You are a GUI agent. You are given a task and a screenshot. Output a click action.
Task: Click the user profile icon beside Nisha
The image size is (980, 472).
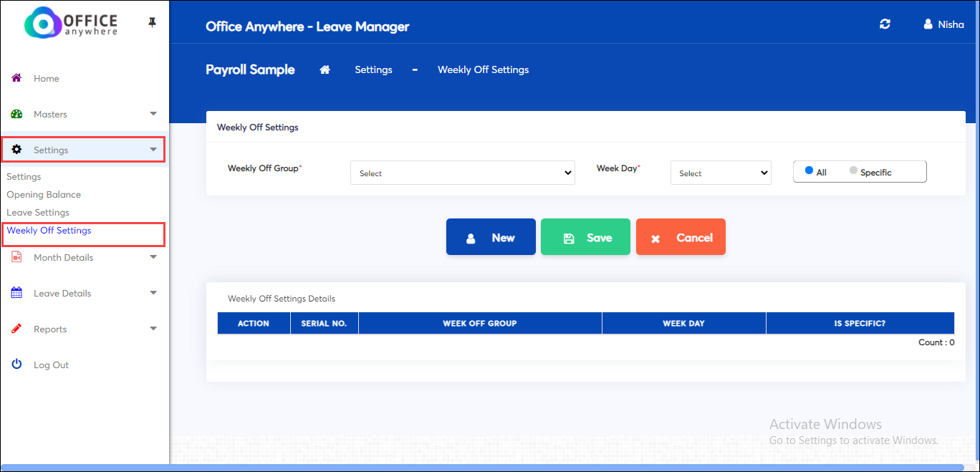pyautogui.click(x=928, y=24)
